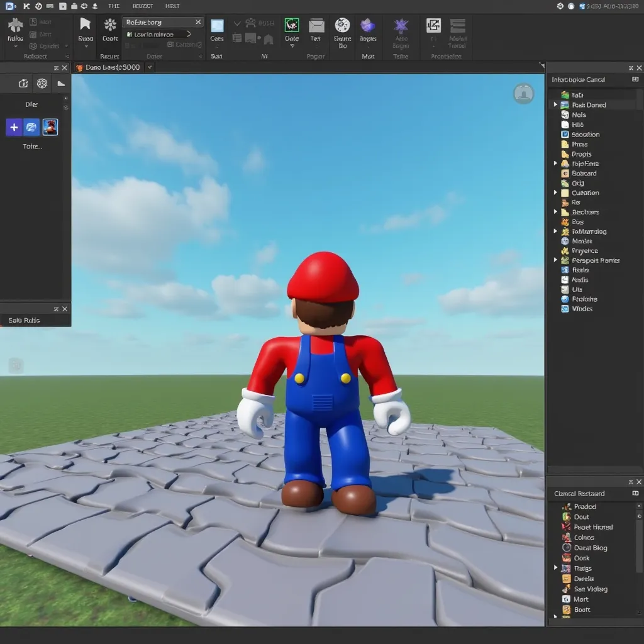The height and width of the screenshot is (644, 644).
Task: Toggle the pin above the Intortbolor Cancal panel
Action: tap(631, 68)
